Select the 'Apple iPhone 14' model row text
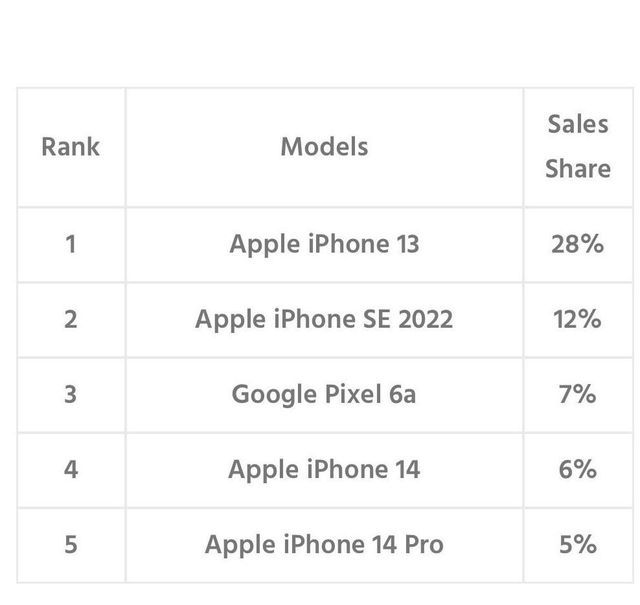This screenshot has width=640, height=605. point(324,469)
